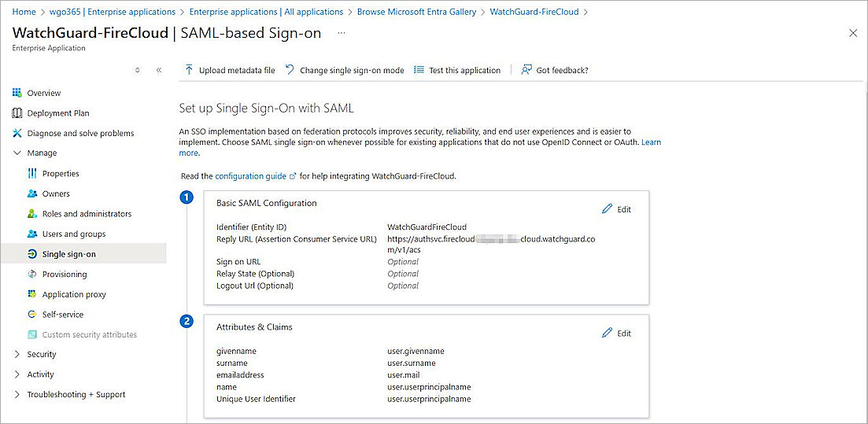Click the Custom security attributes icon
Viewport: 868px width, 424px height.
31,334
